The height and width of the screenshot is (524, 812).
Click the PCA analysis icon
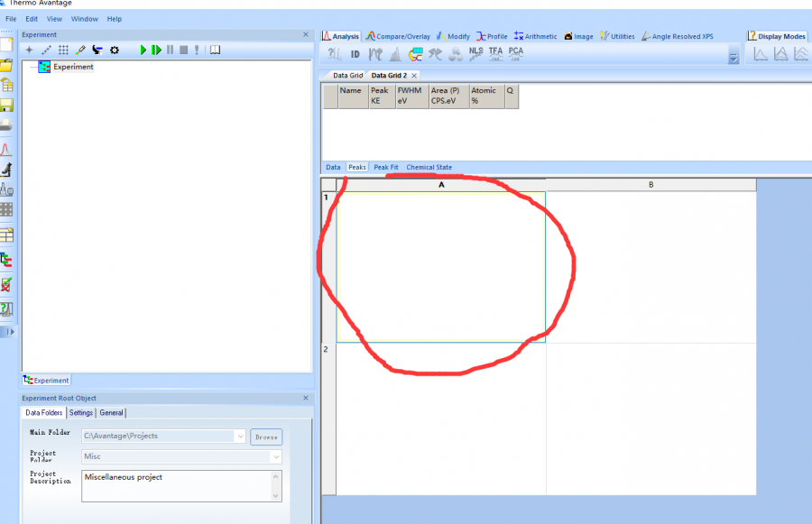(515, 53)
